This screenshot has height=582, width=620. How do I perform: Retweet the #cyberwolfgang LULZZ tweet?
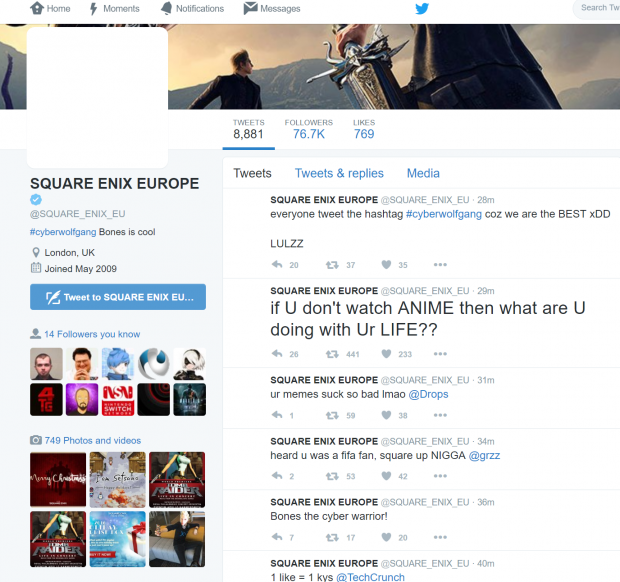(x=332, y=265)
